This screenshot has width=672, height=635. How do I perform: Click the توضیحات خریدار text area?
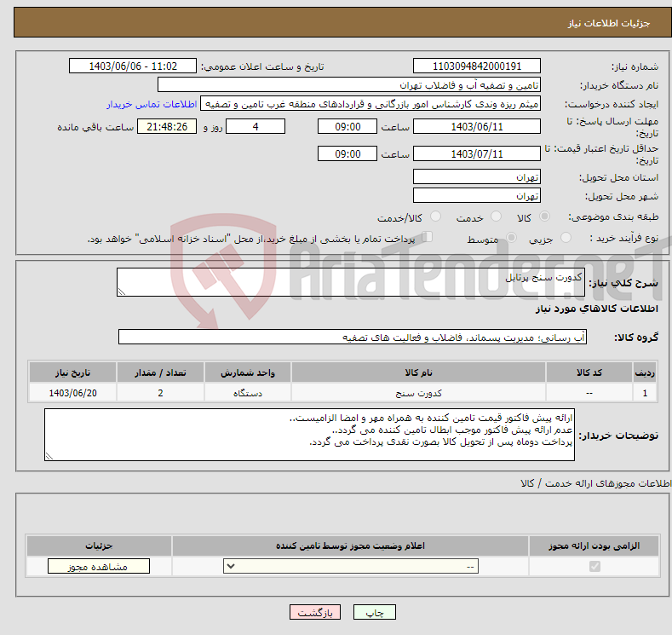(309, 435)
